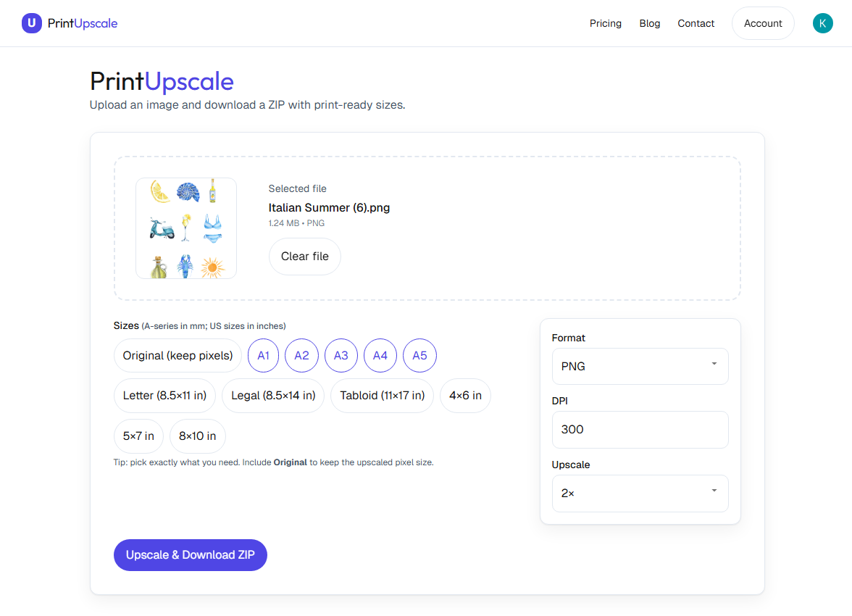Click the Account button
852x616 pixels.
(x=763, y=23)
